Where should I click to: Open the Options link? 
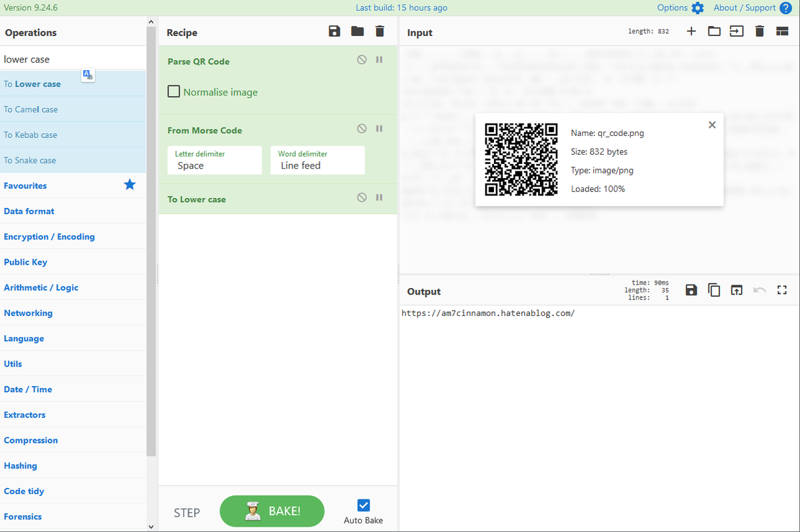(672, 8)
